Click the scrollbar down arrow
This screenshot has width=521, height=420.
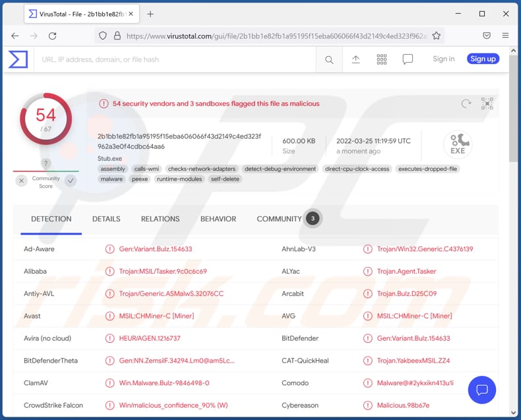(513, 413)
